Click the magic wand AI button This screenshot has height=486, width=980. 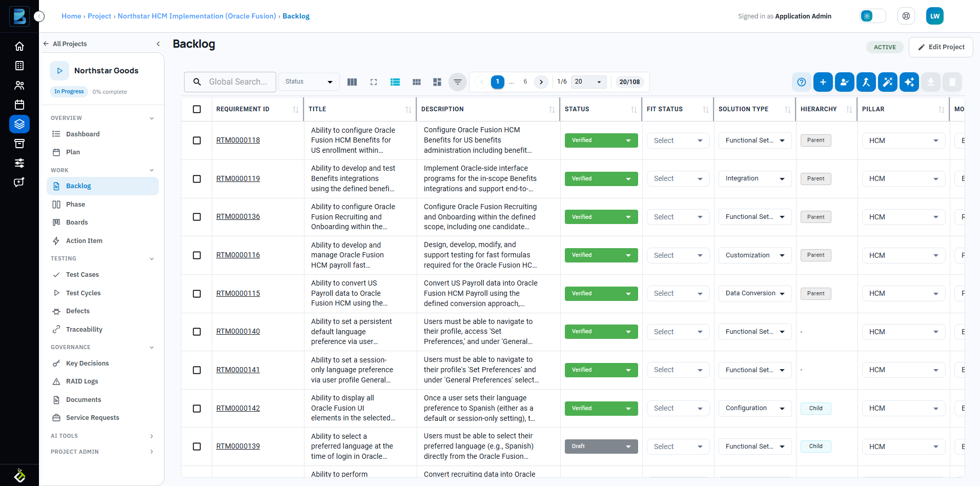(888, 82)
